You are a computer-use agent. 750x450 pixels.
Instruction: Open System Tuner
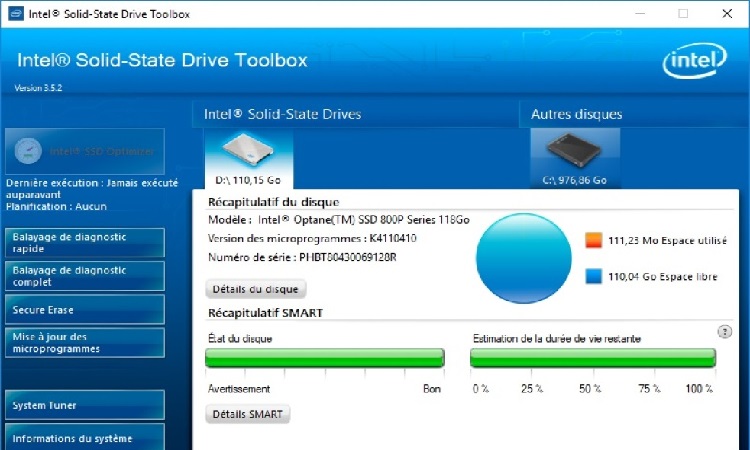click(x=85, y=405)
